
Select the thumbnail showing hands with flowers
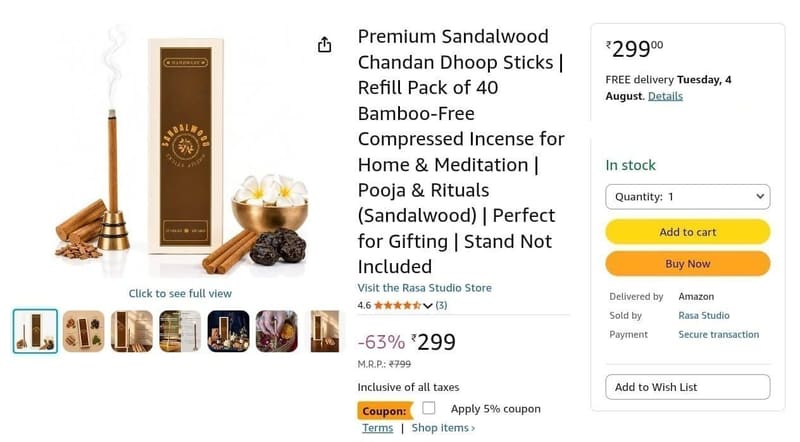pyautogui.click(x=277, y=331)
